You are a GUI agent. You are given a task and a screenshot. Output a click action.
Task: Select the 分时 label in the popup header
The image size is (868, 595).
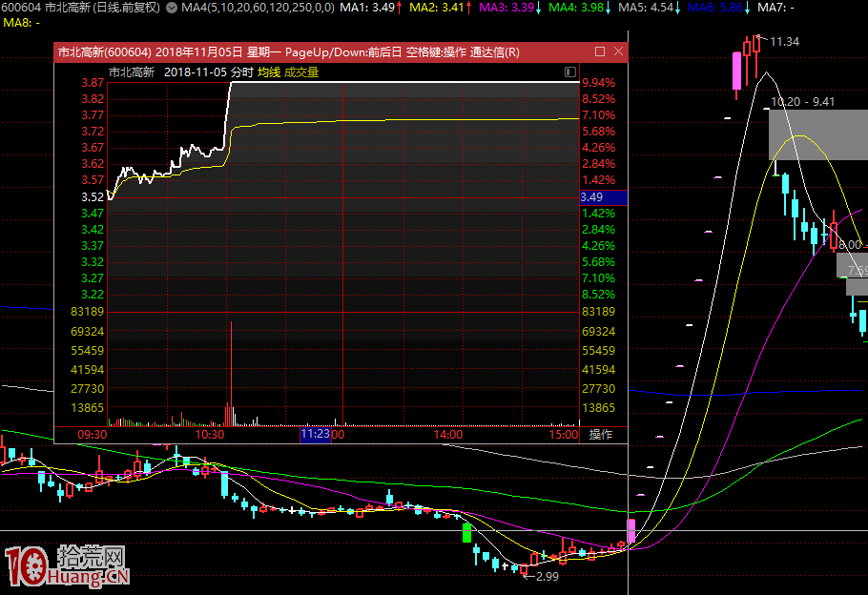tap(242, 72)
